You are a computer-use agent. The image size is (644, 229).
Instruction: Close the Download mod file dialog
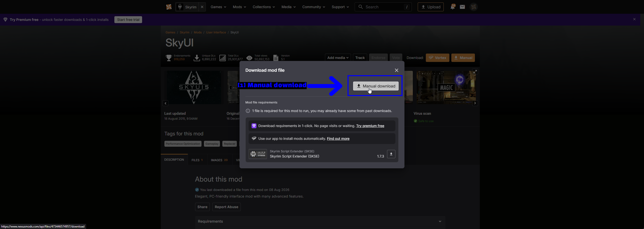[x=397, y=70]
